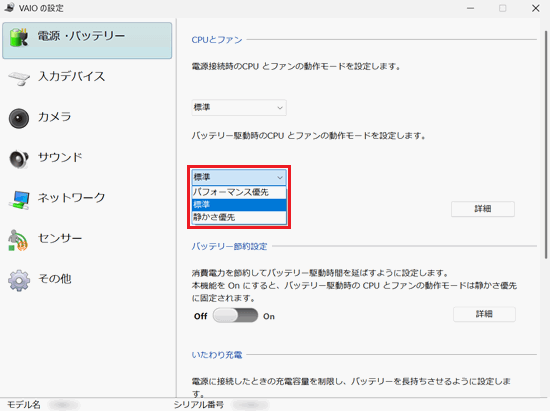The height and width of the screenshot is (411, 550).
Task: Click the いたわり充電 section heading
Action: click(217, 355)
